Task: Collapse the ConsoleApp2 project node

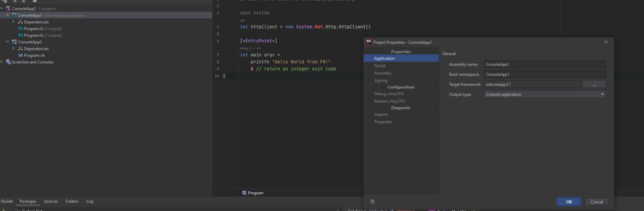Action: [x=8, y=42]
